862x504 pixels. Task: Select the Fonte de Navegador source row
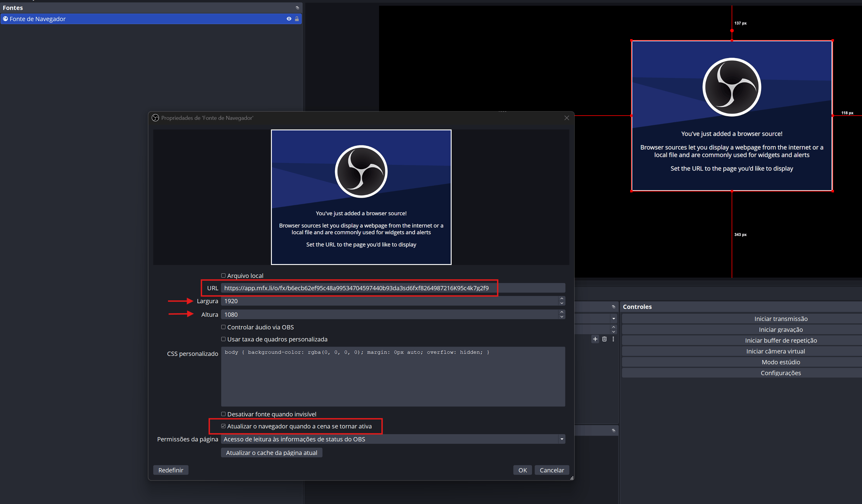coord(151,19)
